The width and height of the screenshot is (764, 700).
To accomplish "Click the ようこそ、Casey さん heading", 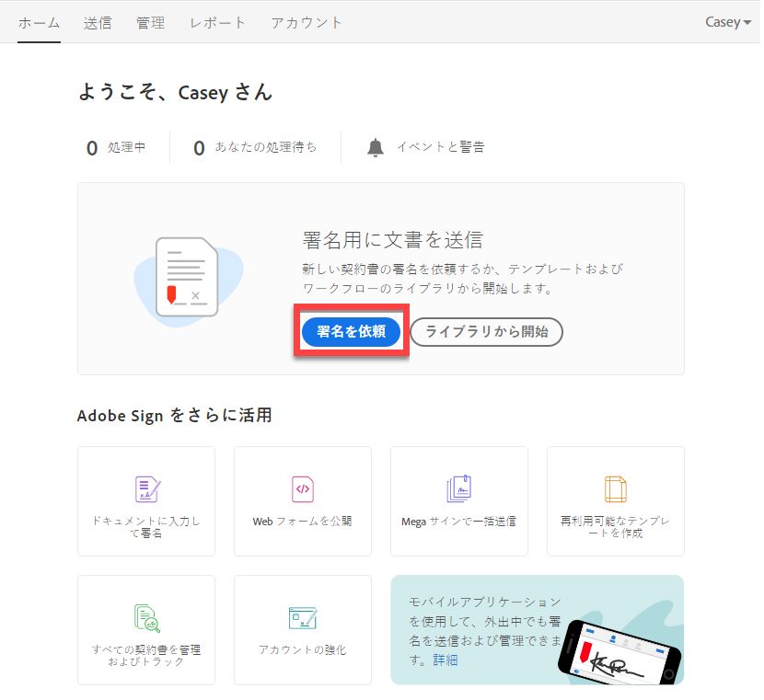I will pos(176,92).
